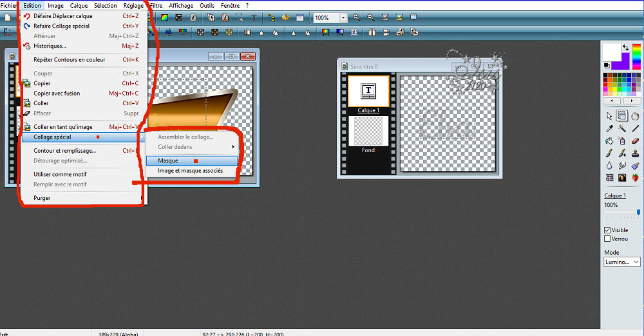
Task: Select the Magic Wand tool
Action: 622,128
